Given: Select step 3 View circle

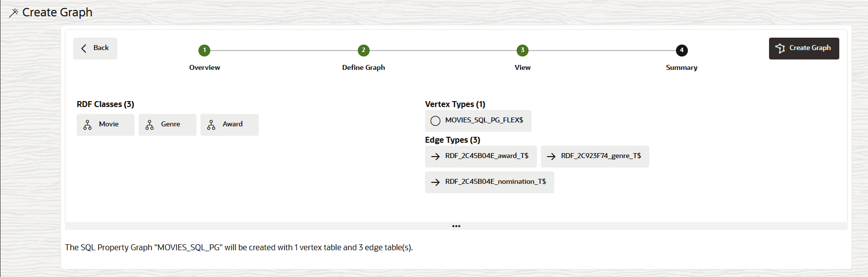Looking at the screenshot, I should tap(523, 51).
